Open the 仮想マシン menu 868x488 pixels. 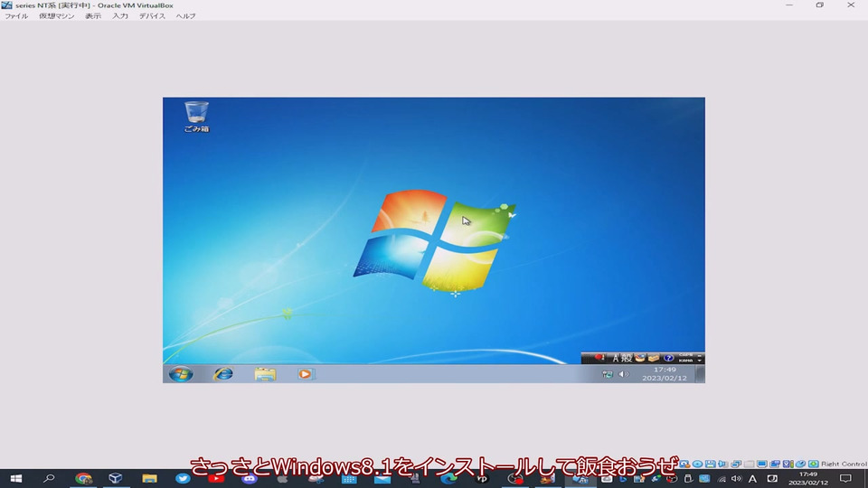click(56, 16)
